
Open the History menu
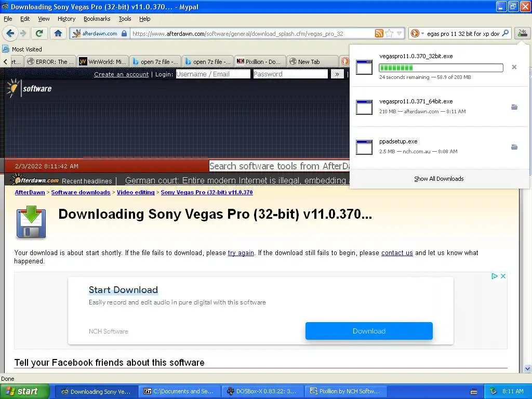[66, 19]
